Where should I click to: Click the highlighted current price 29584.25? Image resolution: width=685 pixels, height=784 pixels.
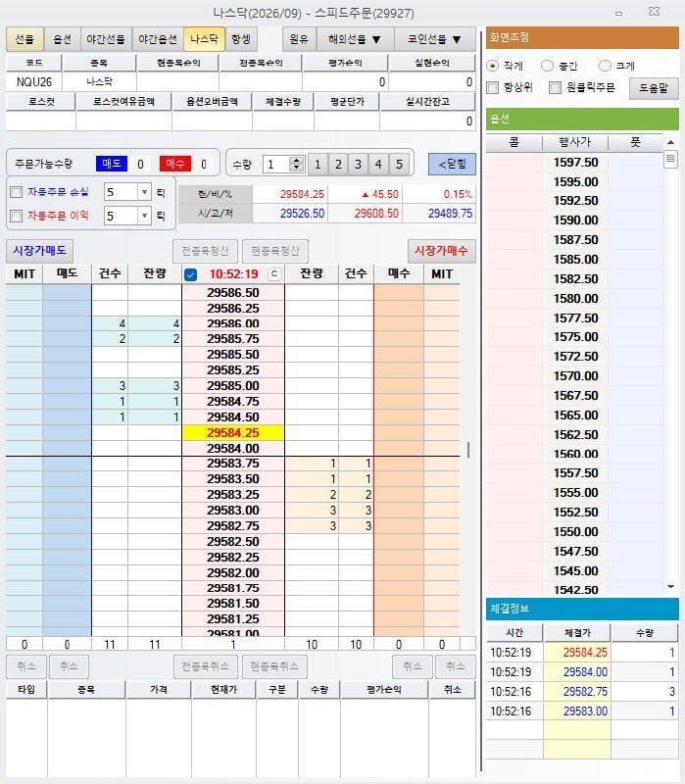point(233,432)
